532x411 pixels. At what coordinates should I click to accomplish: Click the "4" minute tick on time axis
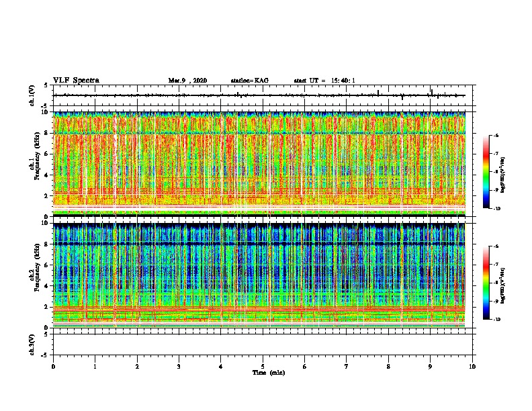[x=221, y=367]
